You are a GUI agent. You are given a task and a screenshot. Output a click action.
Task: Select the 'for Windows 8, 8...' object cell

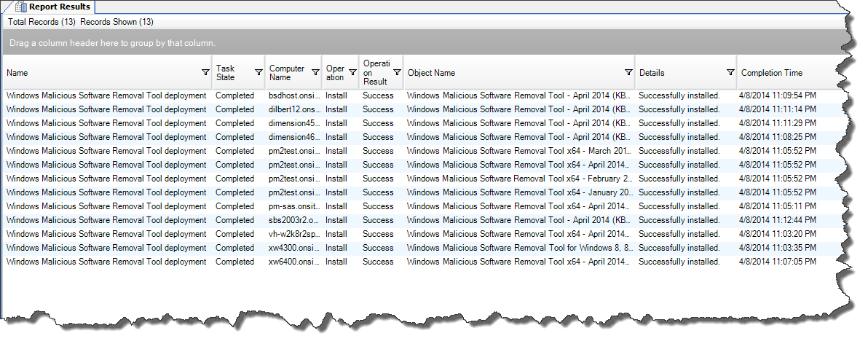click(x=520, y=248)
